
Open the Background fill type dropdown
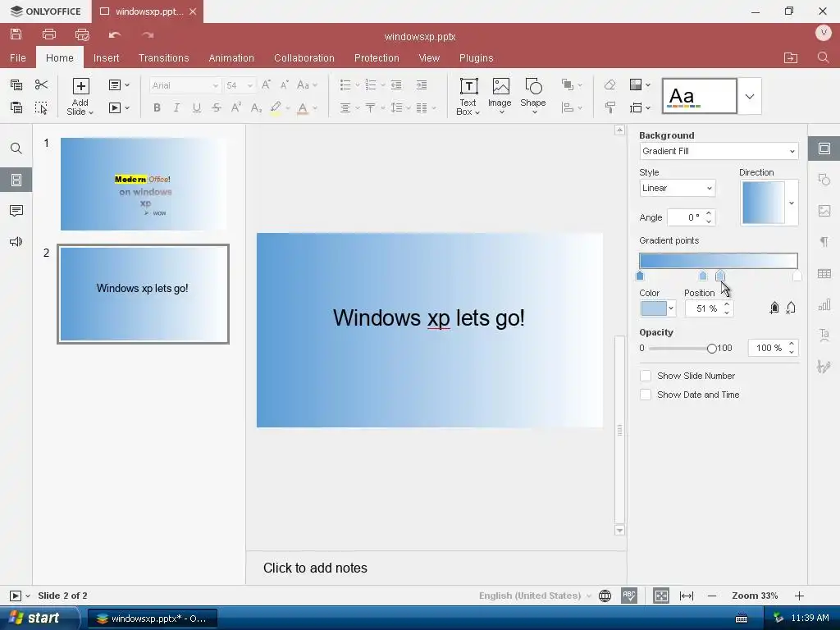(719, 151)
